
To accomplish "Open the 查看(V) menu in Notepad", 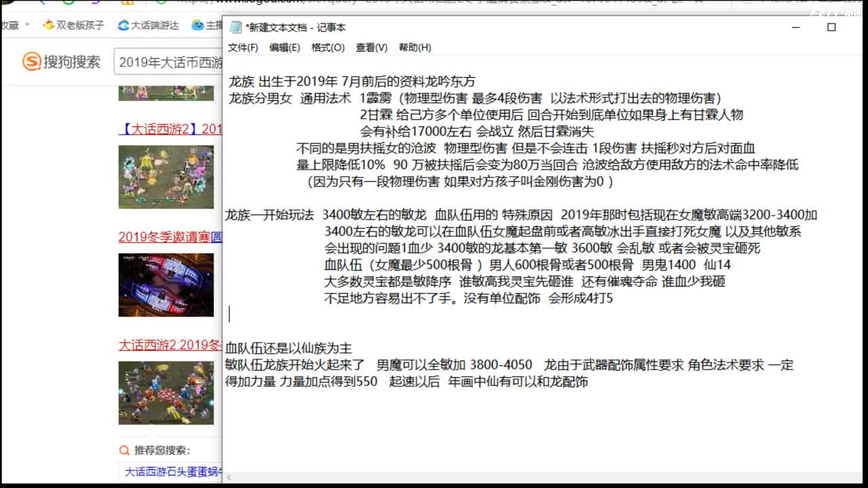I will point(371,47).
